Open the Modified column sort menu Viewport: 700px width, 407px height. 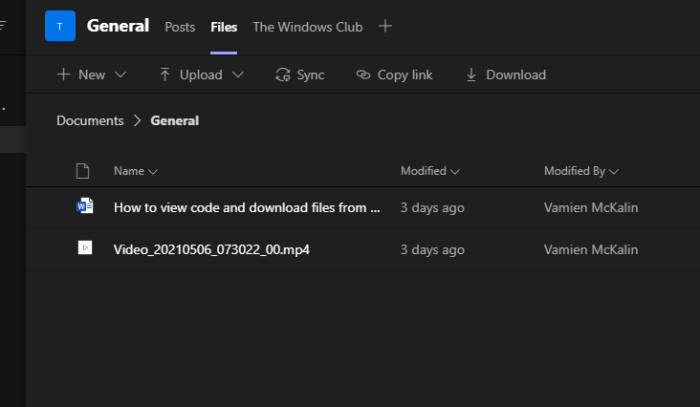pyautogui.click(x=430, y=171)
